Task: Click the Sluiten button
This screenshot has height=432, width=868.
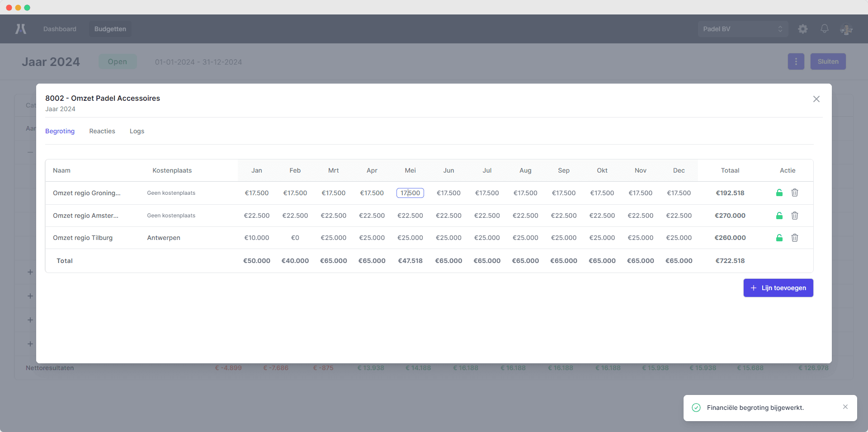Action: (x=827, y=61)
